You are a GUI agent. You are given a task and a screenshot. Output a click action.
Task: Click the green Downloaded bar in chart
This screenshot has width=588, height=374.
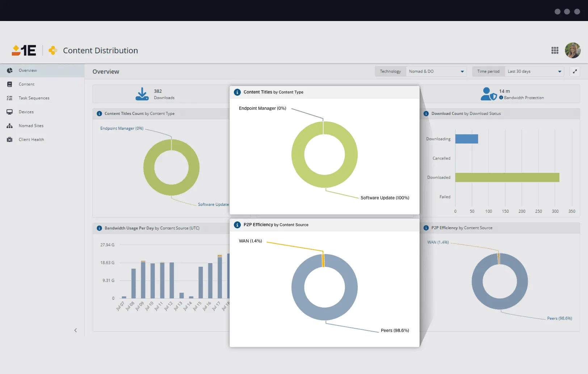507,177
